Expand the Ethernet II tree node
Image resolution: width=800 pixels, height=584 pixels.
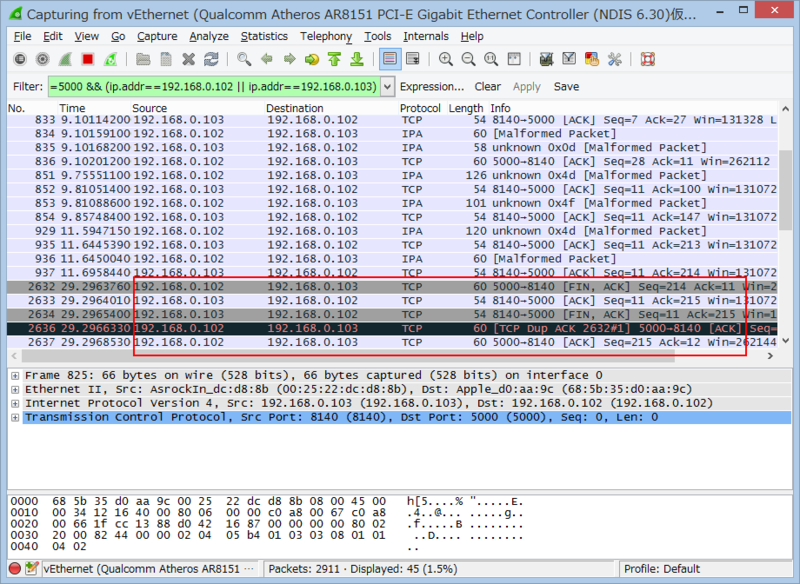[15, 390]
